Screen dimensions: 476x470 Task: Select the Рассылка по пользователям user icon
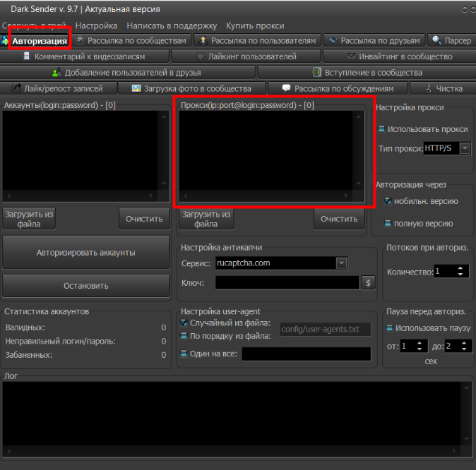point(203,40)
